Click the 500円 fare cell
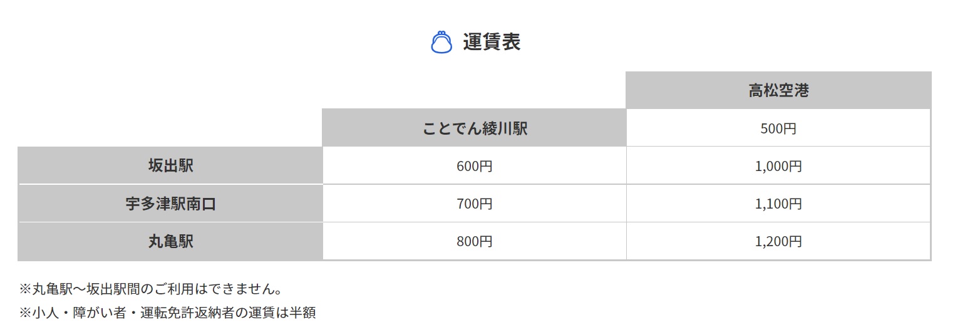 (778, 128)
